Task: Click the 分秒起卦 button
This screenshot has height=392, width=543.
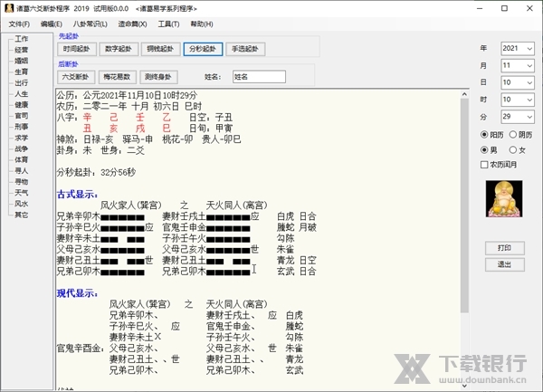Action: coord(203,49)
